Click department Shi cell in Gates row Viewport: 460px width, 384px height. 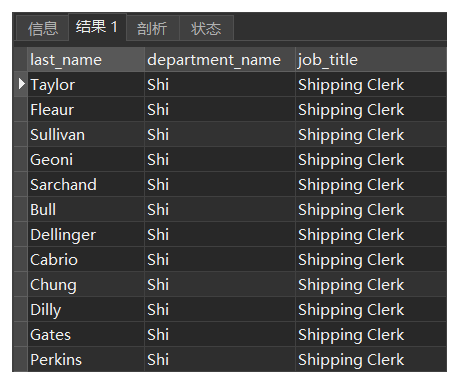pyautogui.click(x=220, y=335)
